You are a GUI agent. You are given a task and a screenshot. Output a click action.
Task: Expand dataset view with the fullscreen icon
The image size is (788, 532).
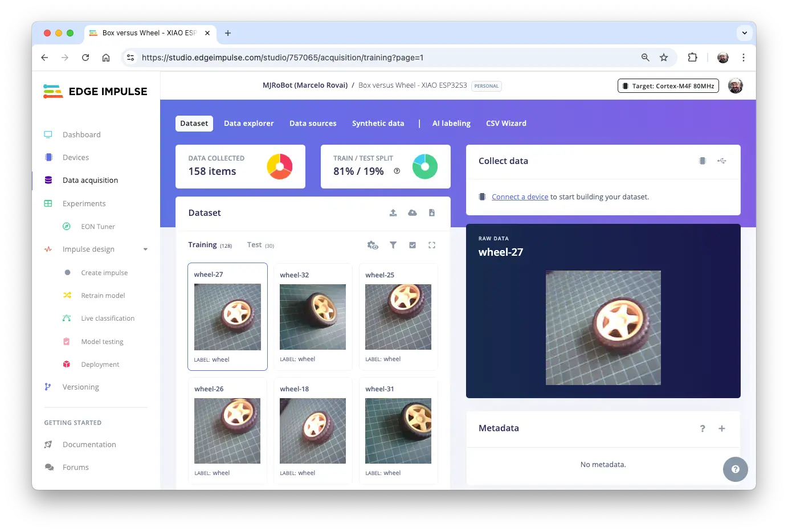click(432, 245)
